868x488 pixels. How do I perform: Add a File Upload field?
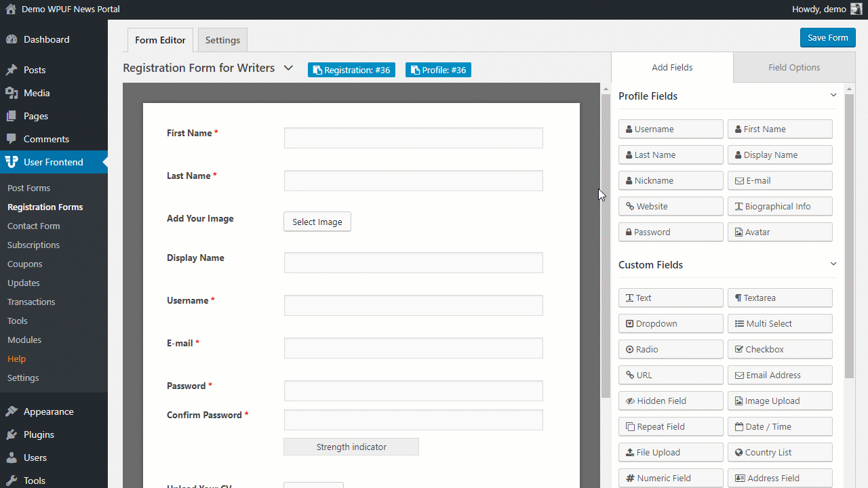point(671,452)
